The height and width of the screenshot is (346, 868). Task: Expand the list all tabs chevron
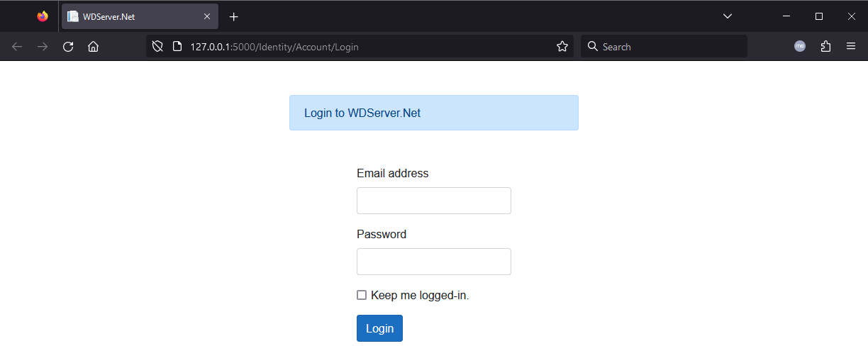(727, 16)
